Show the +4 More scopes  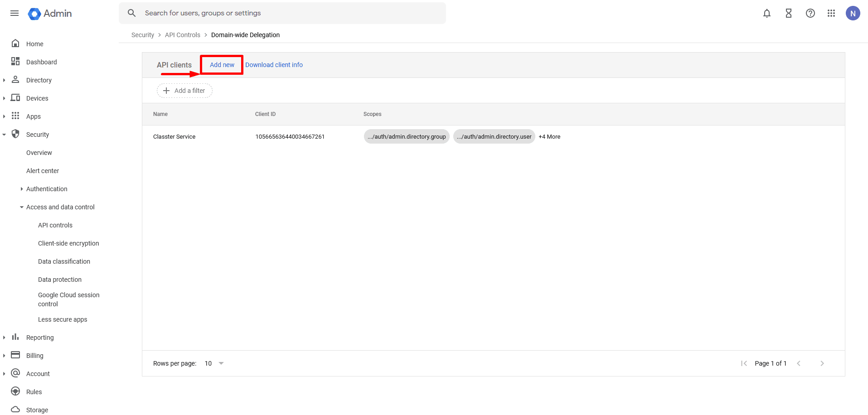click(x=549, y=136)
